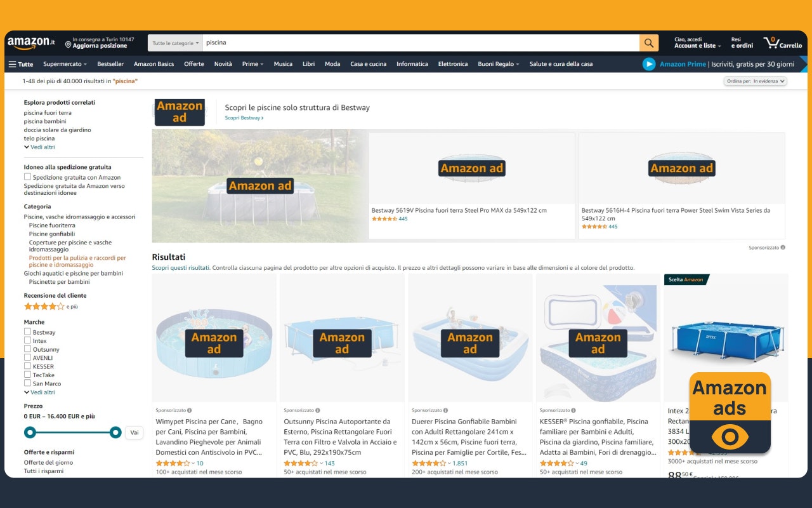Open Casa e cucina in navigation bar
Screen dimensions: 812x508
point(368,64)
